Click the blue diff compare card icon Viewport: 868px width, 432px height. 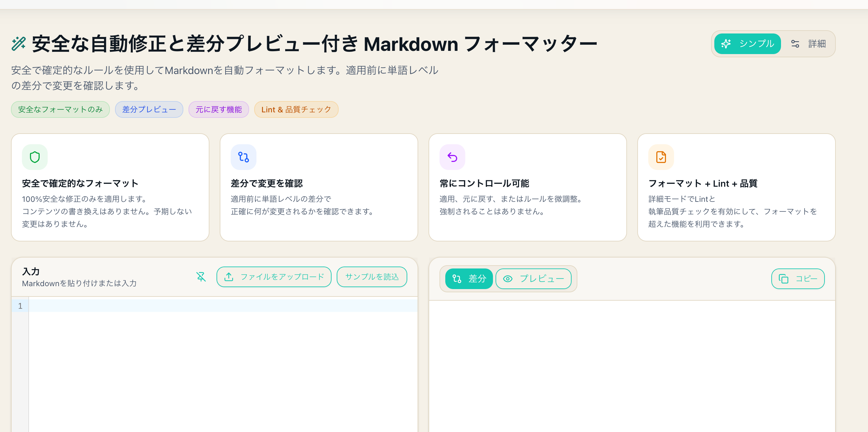(243, 157)
